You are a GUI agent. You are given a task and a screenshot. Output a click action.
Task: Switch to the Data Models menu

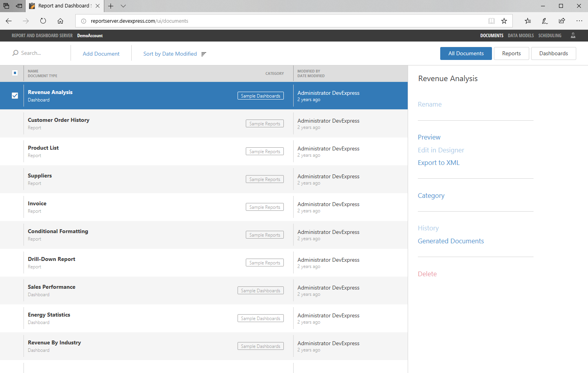coord(521,35)
